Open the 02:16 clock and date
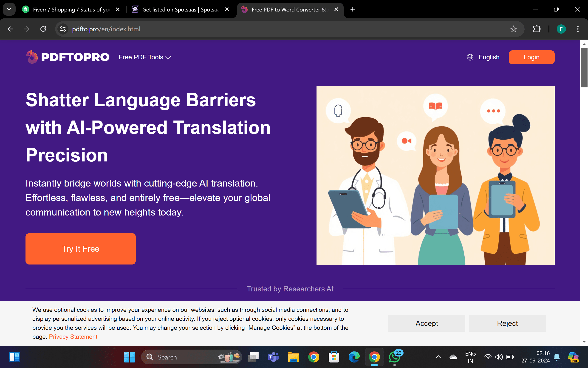The height and width of the screenshot is (368, 588). (x=535, y=357)
